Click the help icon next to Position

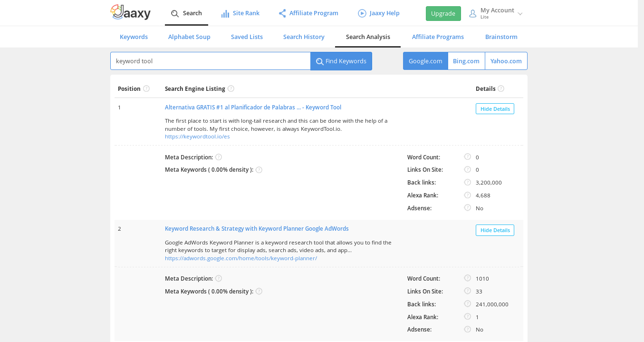pos(146,88)
